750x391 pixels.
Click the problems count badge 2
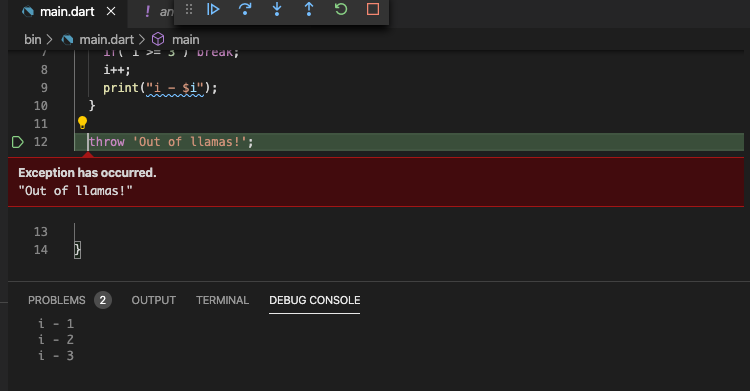click(x=102, y=300)
